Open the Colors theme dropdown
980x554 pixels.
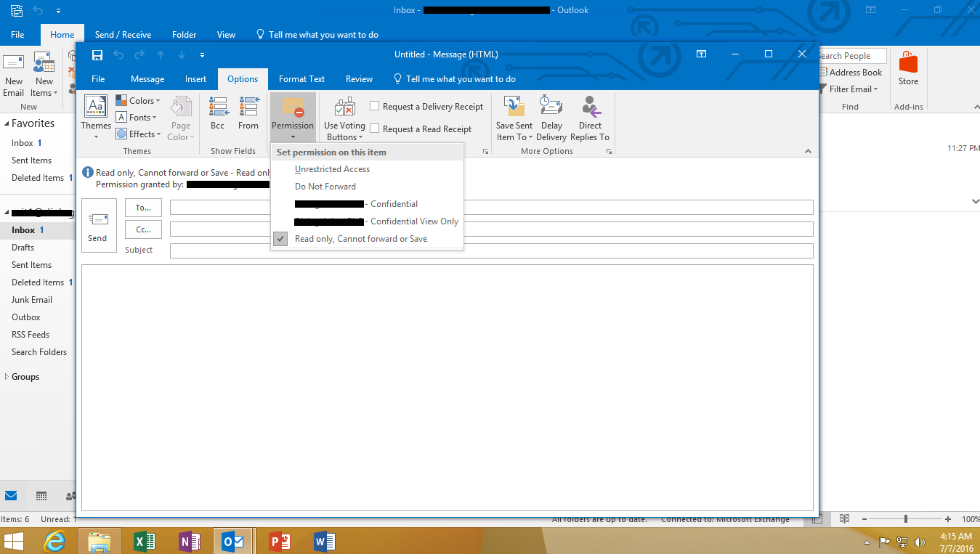[138, 101]
